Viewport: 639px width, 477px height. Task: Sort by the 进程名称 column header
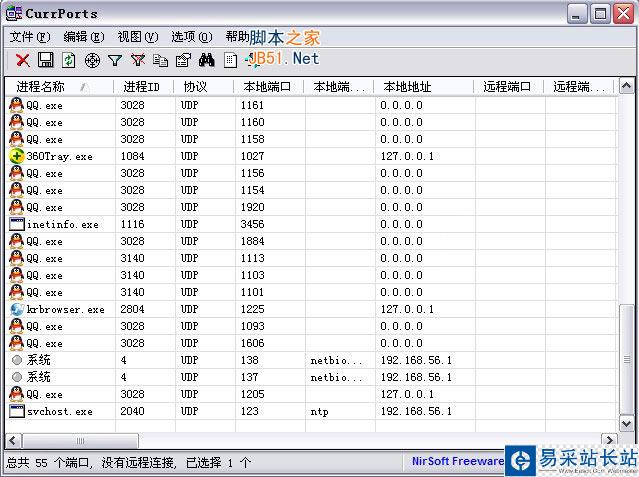(59, 86)
